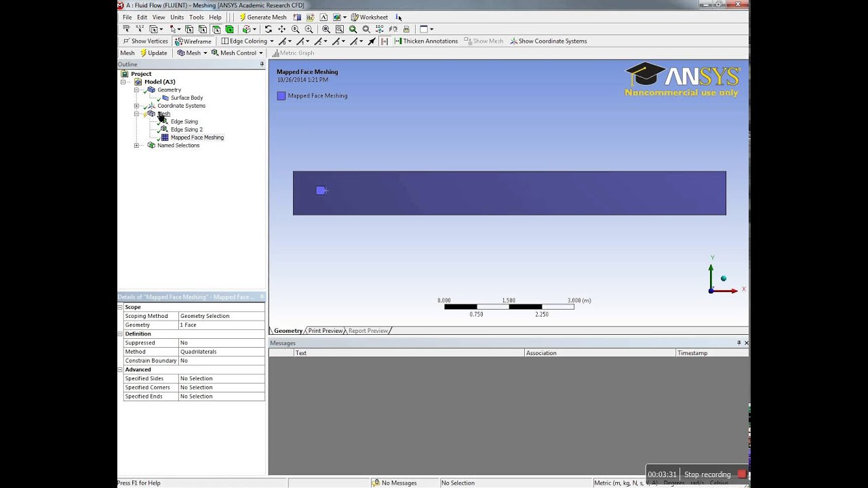Pin the Messages panel
The width and height of the screenshot is (868, 488).
739,343
